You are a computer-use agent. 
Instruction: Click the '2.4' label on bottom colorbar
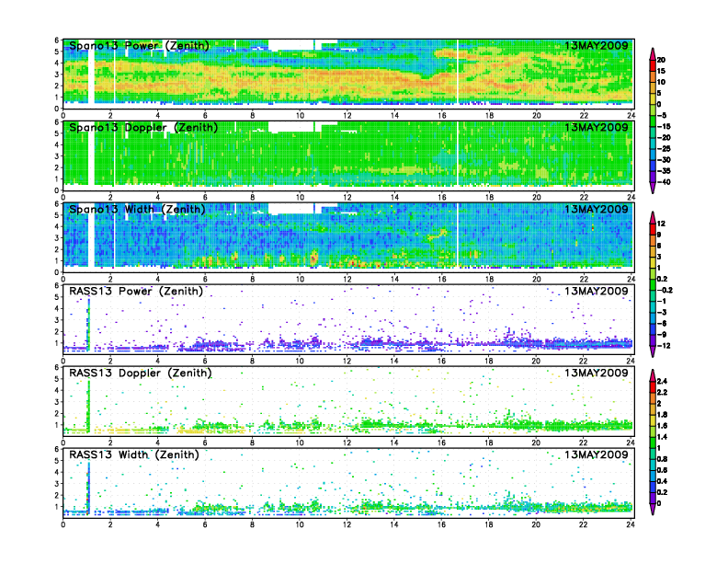[x=662, y=381]
